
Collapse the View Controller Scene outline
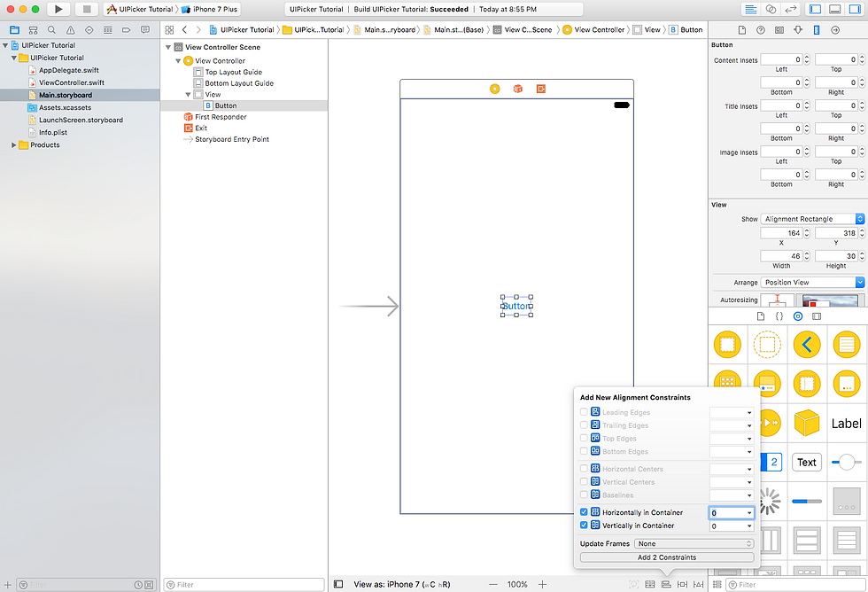pyautogui.click(x=168, y=47)
